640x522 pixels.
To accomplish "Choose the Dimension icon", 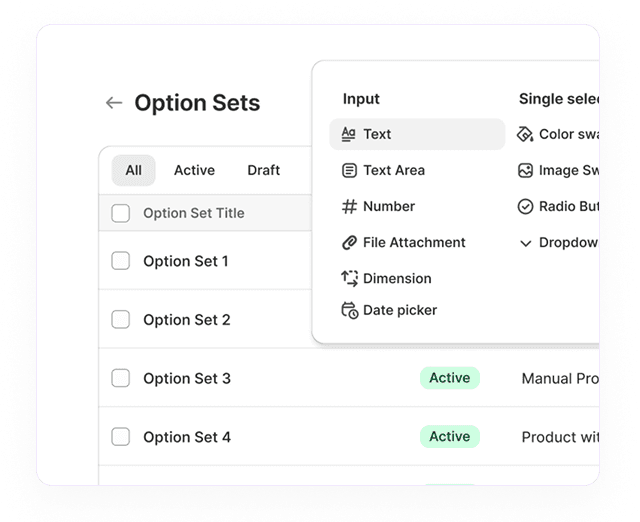I will tap(349, 278).
